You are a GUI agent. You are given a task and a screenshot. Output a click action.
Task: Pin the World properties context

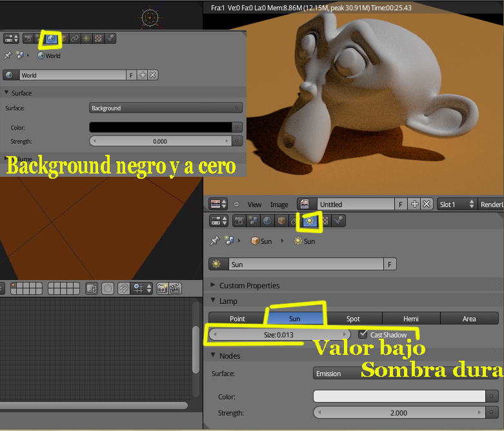(x=8, y=55)
